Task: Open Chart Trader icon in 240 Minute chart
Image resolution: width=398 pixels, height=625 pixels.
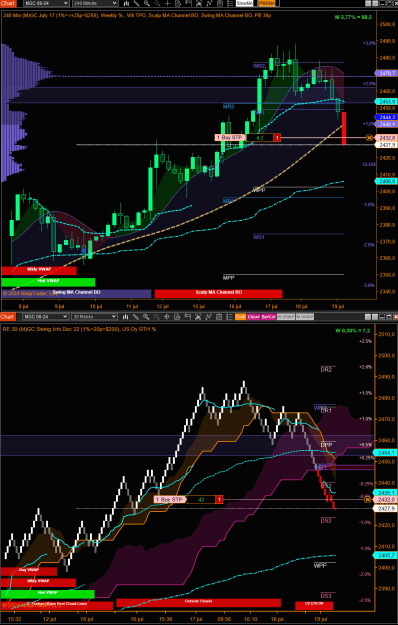Action: coord(188,3)
